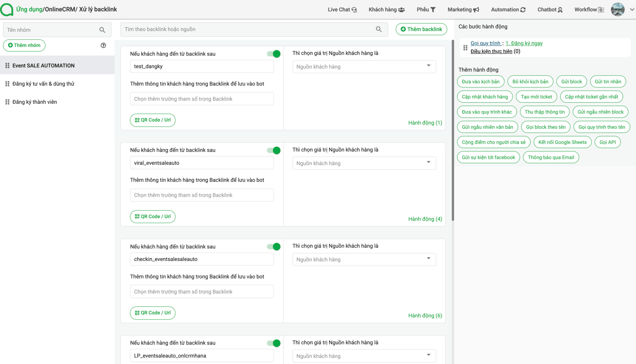Click the help question mark icon
Image resolution: width=636 pixels, height=364 pixels.
103,45
